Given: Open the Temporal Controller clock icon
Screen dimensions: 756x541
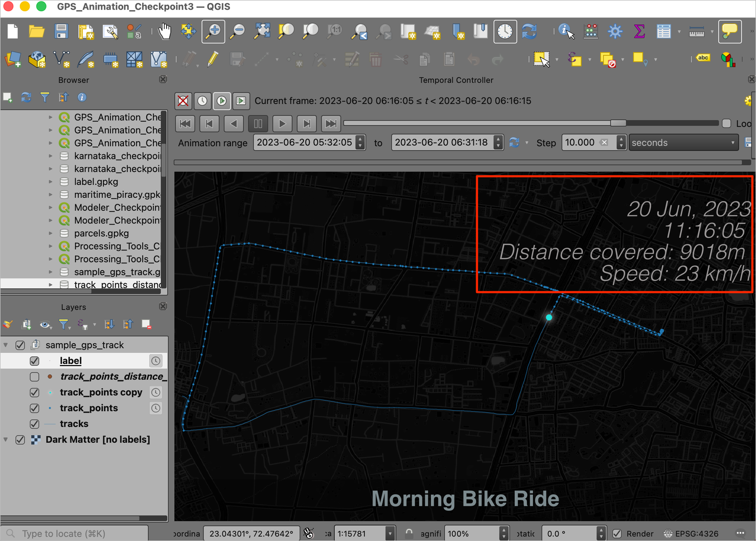Looking at the screenshot, I should (505, 32).
